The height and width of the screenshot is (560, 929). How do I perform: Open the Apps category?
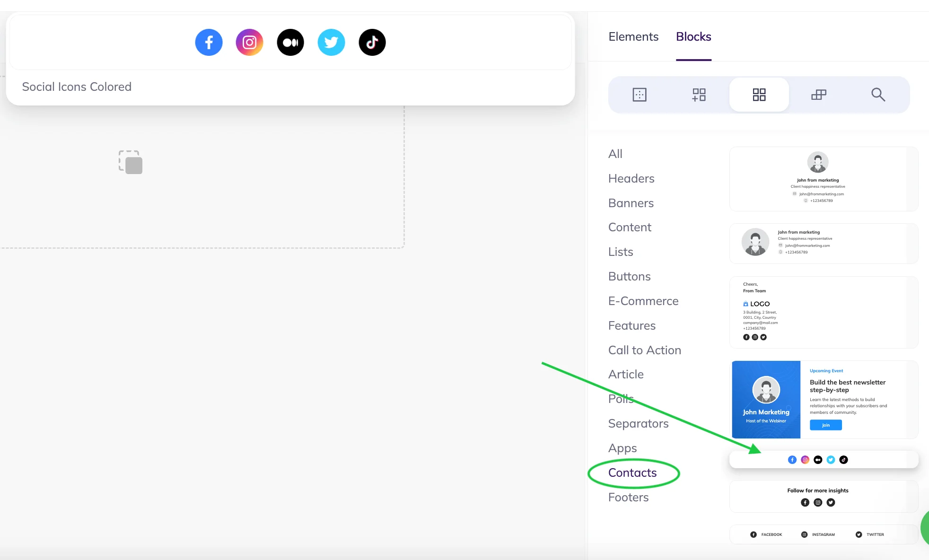click(x=622, y=448)
